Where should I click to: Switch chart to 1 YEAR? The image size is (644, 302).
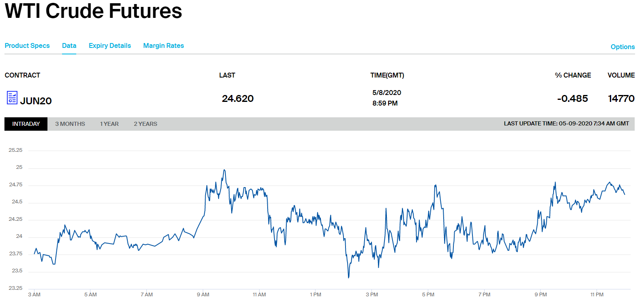[109, 124]
